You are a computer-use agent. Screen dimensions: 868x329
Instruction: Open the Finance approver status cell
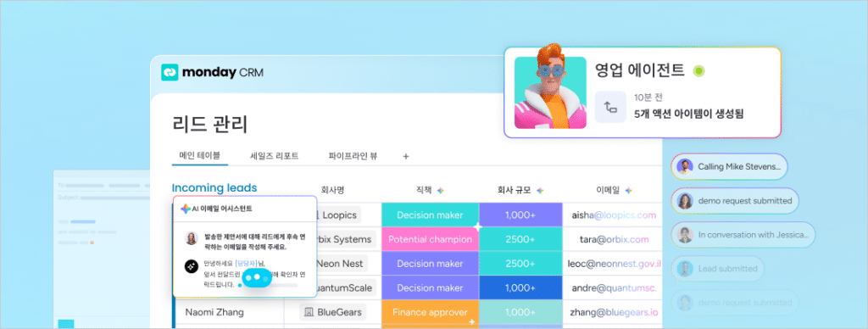click(430, 312)
